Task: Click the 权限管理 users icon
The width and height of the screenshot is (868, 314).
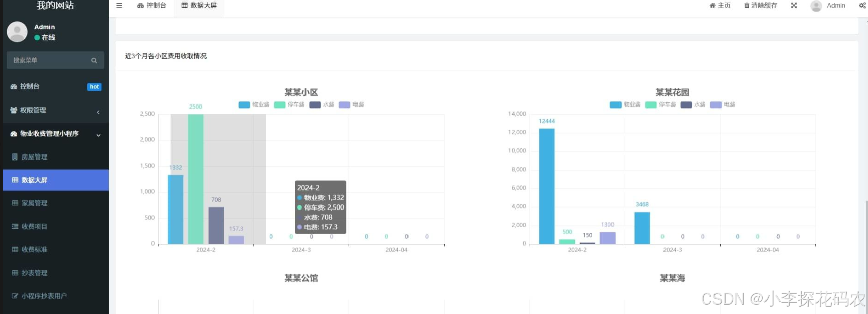Action: (x=14, y=110)
